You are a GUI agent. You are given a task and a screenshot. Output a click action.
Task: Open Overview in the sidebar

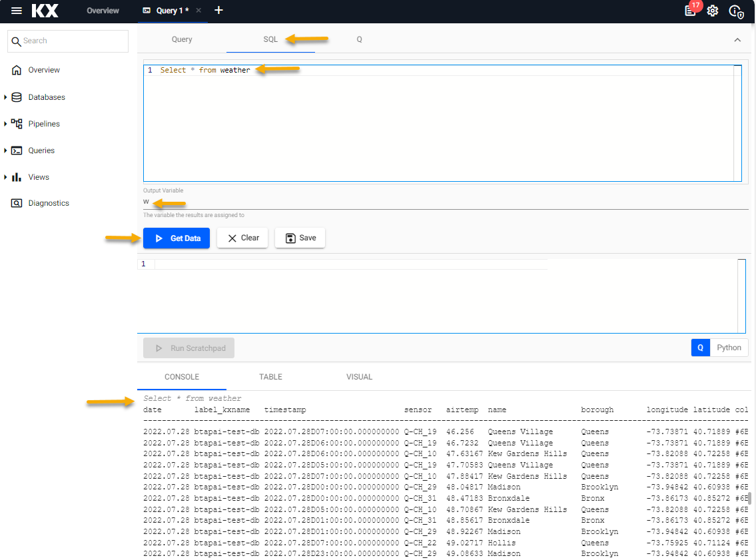(44, 71)
